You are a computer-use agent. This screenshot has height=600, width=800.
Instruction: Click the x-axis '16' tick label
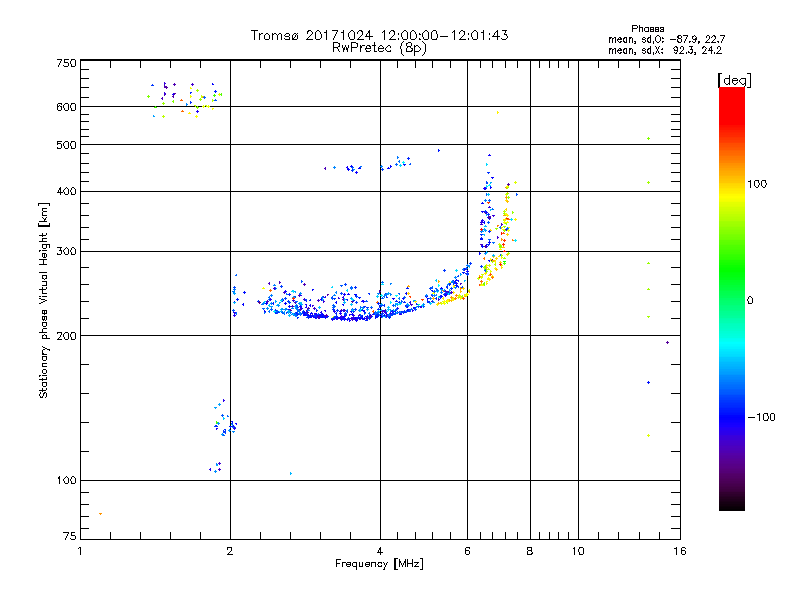(680, 551)
